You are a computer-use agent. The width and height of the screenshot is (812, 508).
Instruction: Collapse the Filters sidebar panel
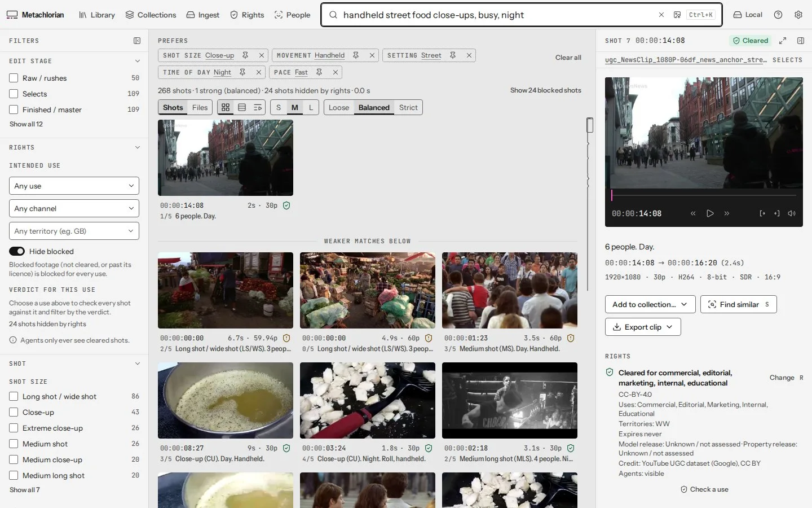pyautogui.click(x=137, y=41)
